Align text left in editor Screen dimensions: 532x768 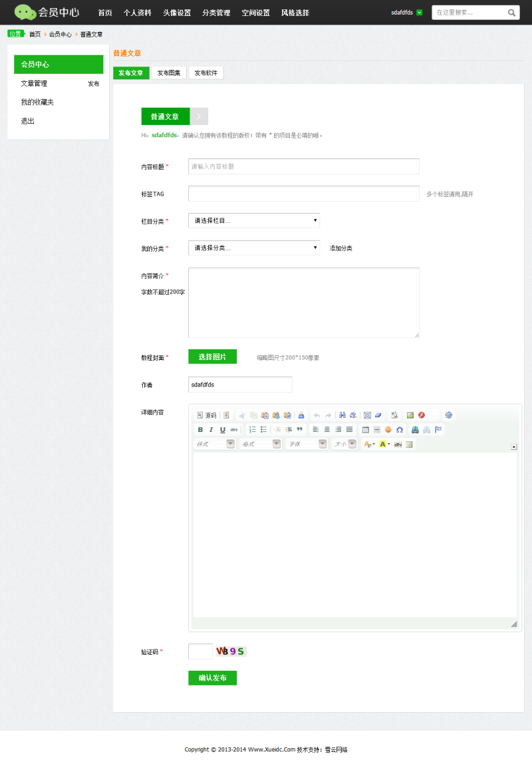316,429
